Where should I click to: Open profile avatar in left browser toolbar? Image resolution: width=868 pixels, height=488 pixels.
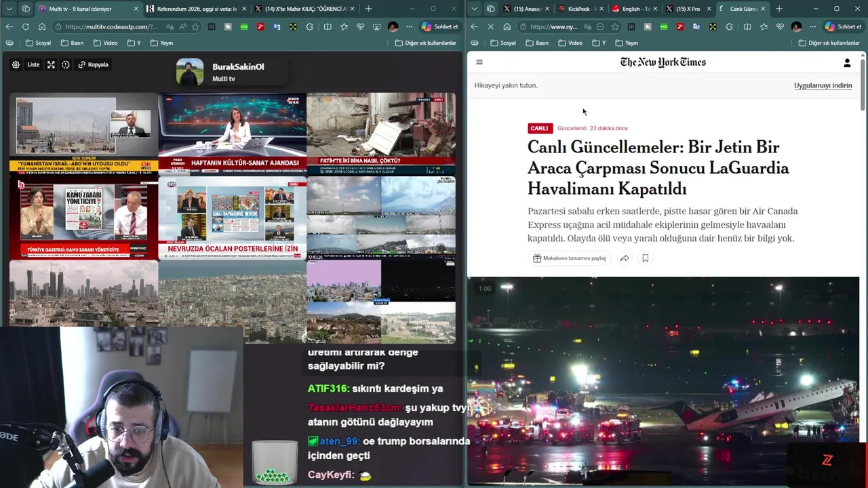tap(393, 26)
